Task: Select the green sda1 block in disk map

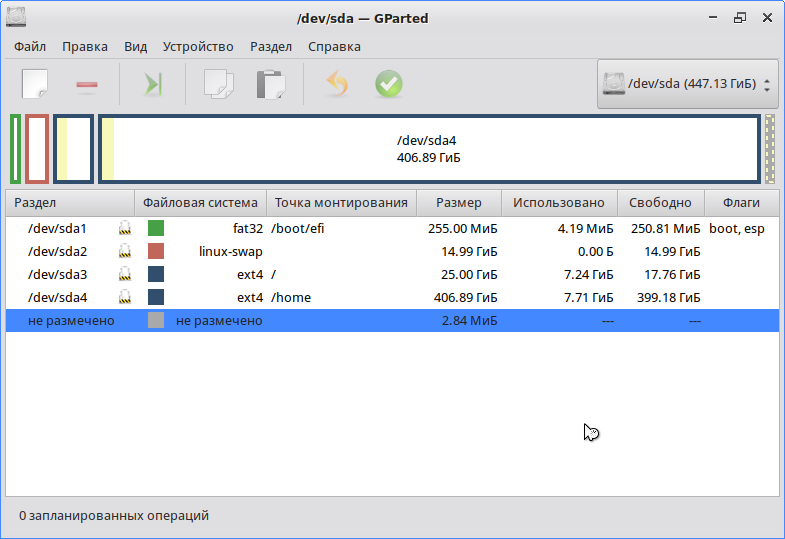Action: pos(16,149)
